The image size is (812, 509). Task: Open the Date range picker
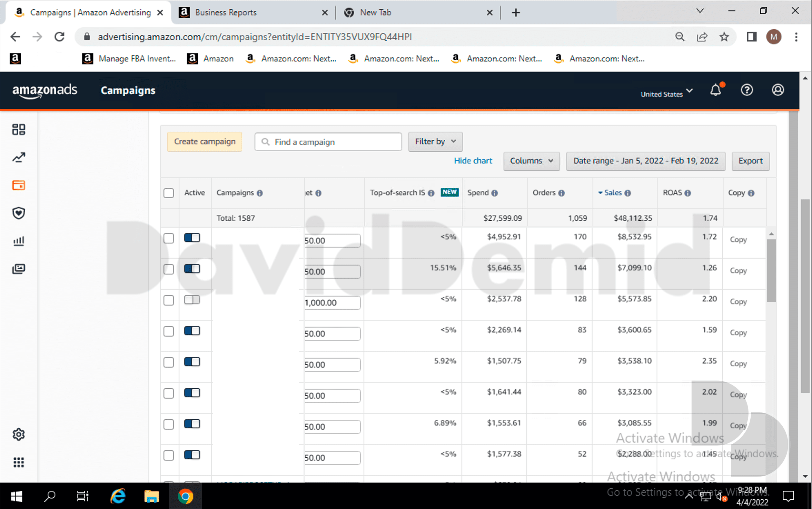(x=646, y=161)
